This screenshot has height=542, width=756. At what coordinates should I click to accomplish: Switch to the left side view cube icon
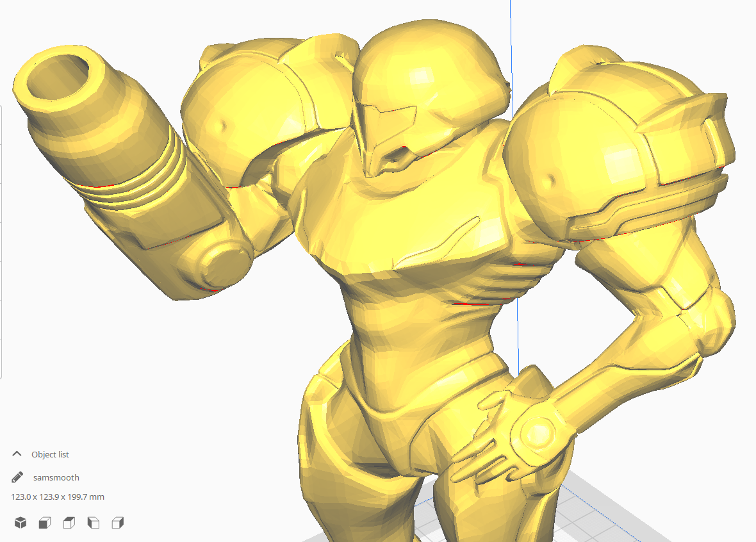point(94,523)
